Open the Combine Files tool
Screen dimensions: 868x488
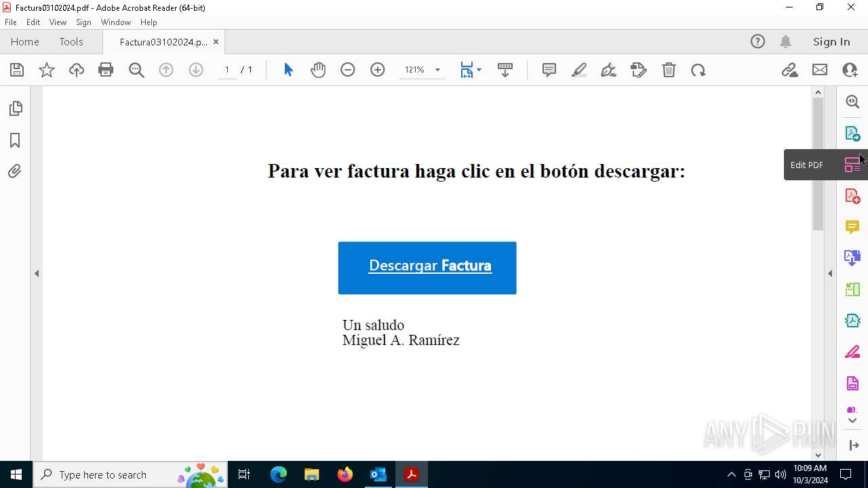point(852,258)
